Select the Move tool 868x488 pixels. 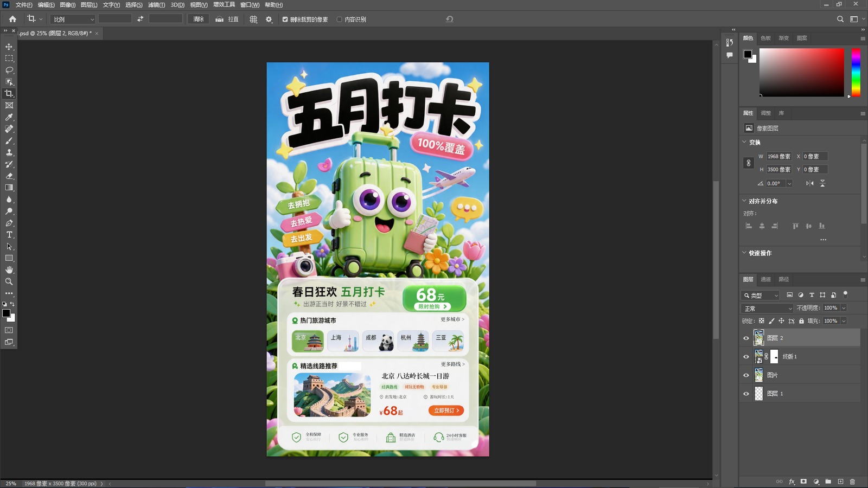point(9,47)
